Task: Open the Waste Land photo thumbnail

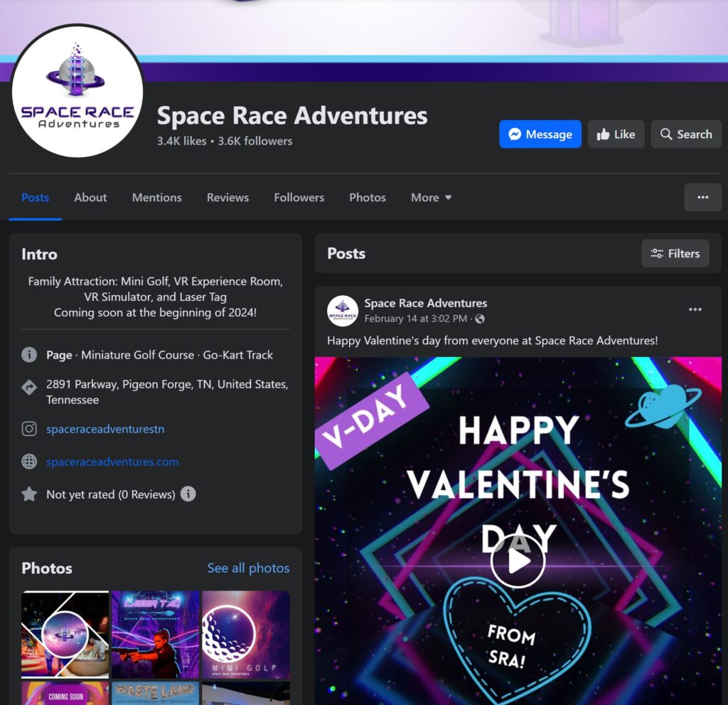Action: coord(156,694)
